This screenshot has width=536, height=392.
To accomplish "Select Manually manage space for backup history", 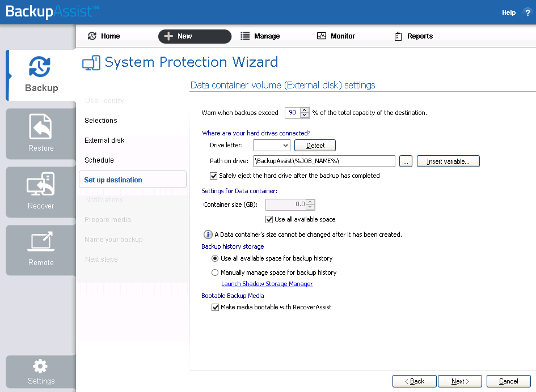I will pos(214,272).
